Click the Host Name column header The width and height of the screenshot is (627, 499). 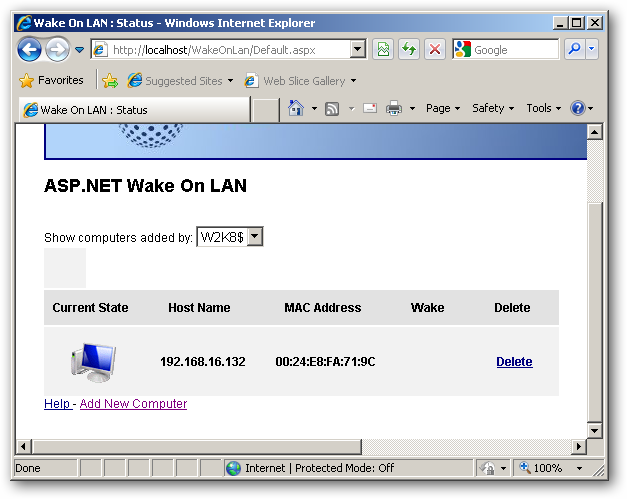(199, 307)
